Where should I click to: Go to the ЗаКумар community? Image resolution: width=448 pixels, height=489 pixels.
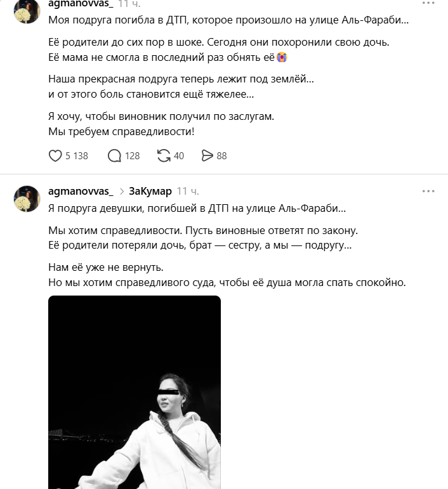(150, 191)
